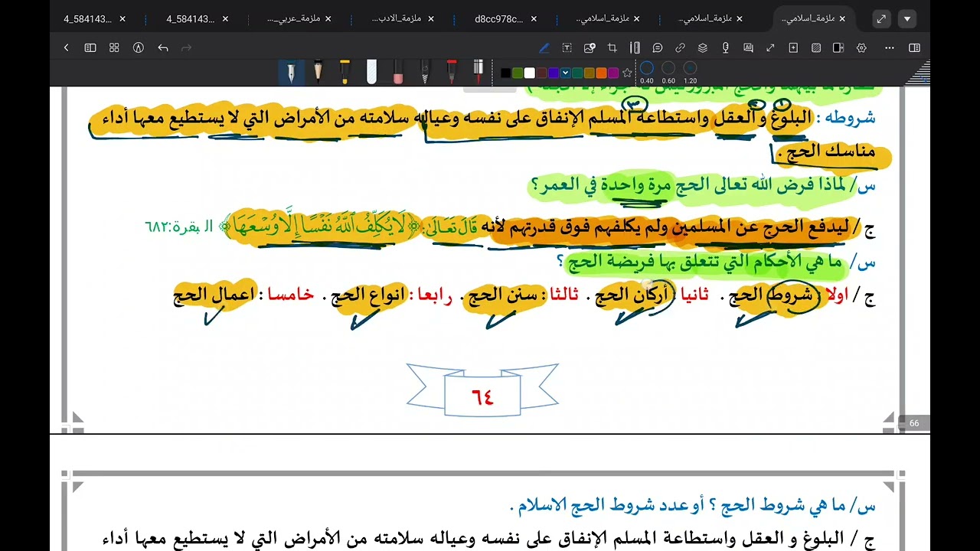Image resolution: width=980 pixels, height=551 pixels.
Task: Add a comment bubble note
Action: tap(657, 47)
